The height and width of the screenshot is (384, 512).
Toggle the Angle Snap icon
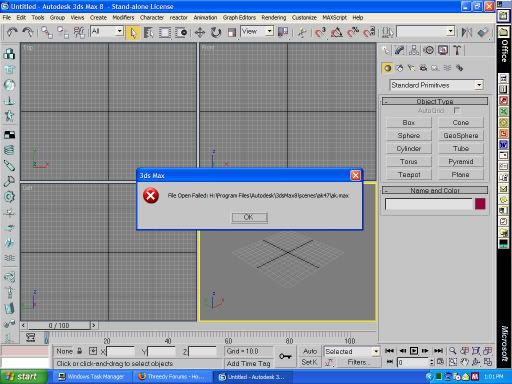(x=337, y=32)
